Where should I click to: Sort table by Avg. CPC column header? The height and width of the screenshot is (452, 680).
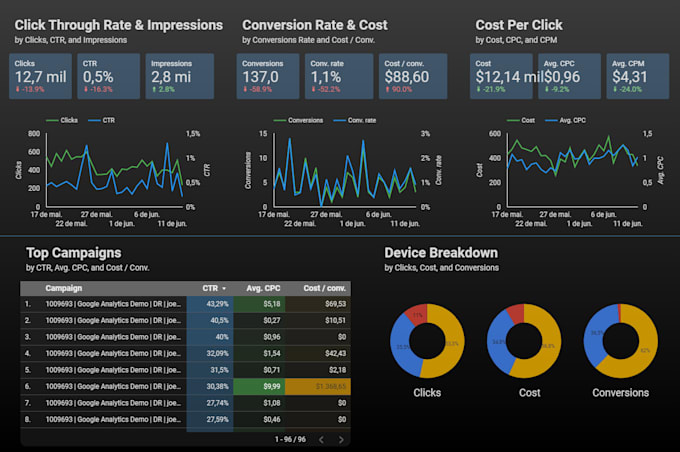coord(263,288)
